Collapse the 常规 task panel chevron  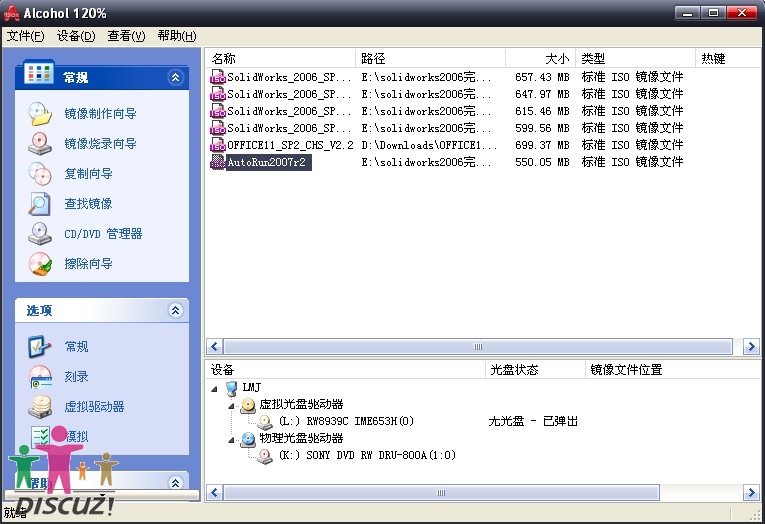coord(176,77)
